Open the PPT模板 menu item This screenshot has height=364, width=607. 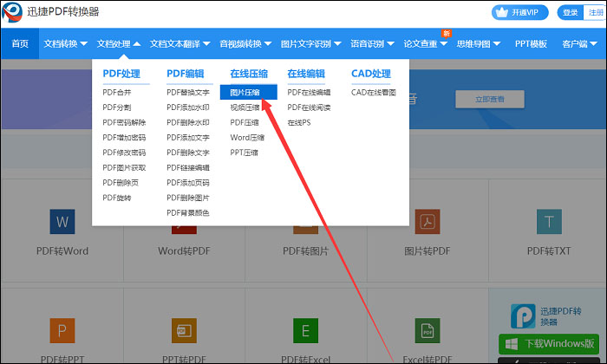531,43
